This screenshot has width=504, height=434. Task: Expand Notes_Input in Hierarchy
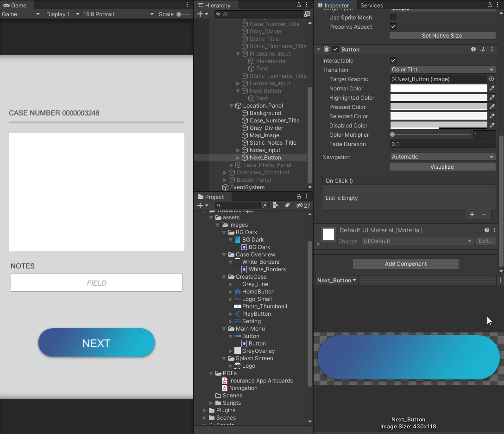pyautogui.click(x=238, y=150)
